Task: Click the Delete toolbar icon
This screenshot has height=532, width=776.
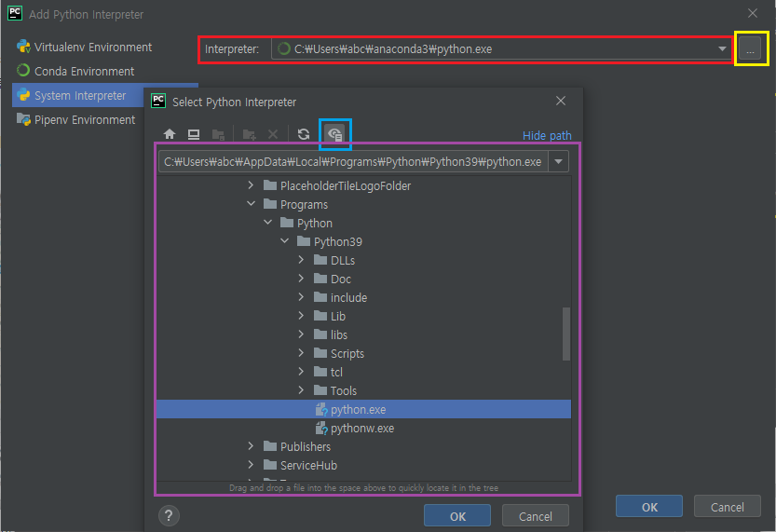Action: coord(273,134)
